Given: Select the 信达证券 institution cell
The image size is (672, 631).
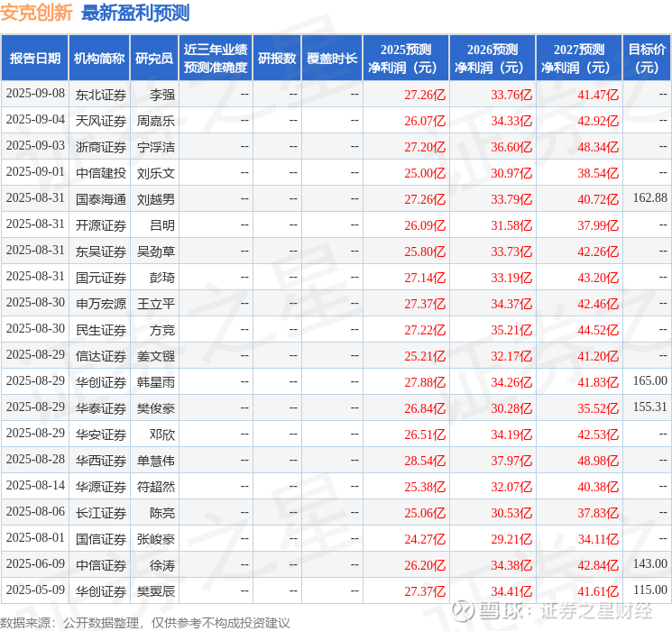Looking at the screenshot, I should 101,356.
